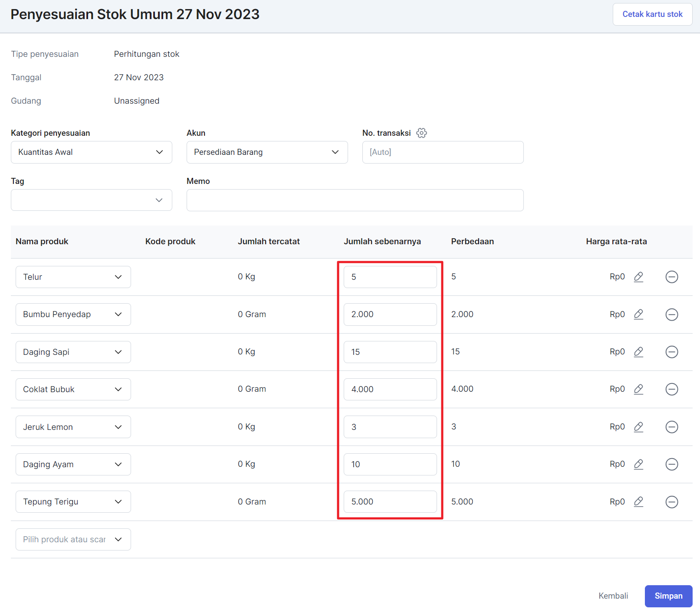This screenshot has width=700, height=616.
Task: Click recorded amount 0 Gram for Tepung Terigu
Action: pyautogui.click(x=252, y=502)
